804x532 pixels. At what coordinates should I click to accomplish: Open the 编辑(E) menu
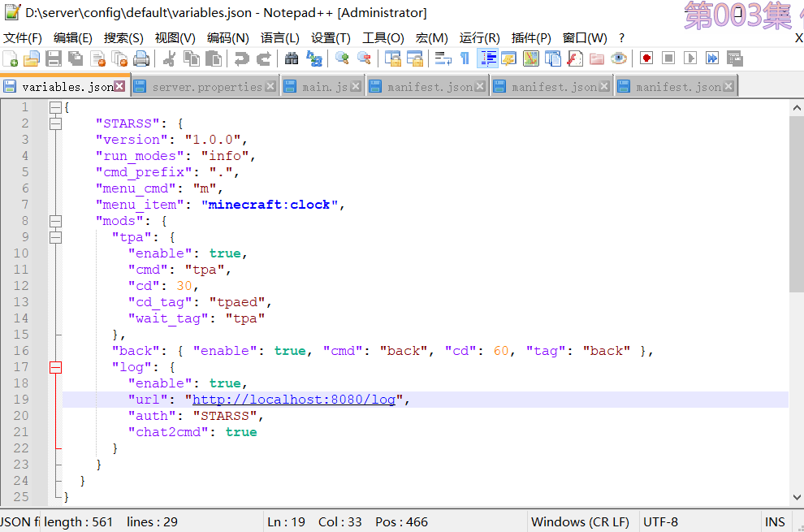click(x=73, y=38)
